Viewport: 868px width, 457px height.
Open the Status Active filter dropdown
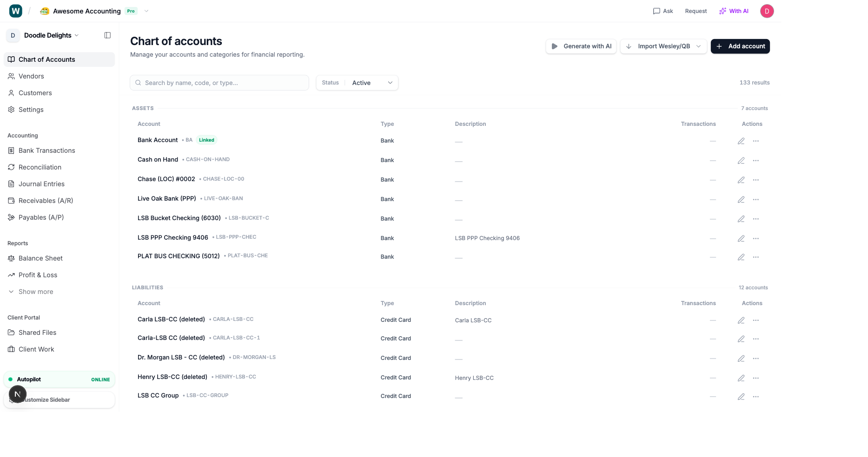pos(357,83)
